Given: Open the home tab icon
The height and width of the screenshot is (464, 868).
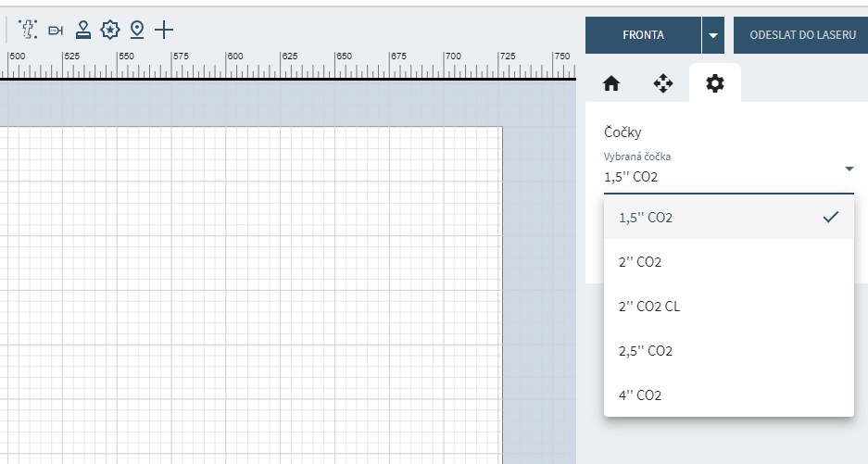Looking at the screenshot, I should pos(610,83).
